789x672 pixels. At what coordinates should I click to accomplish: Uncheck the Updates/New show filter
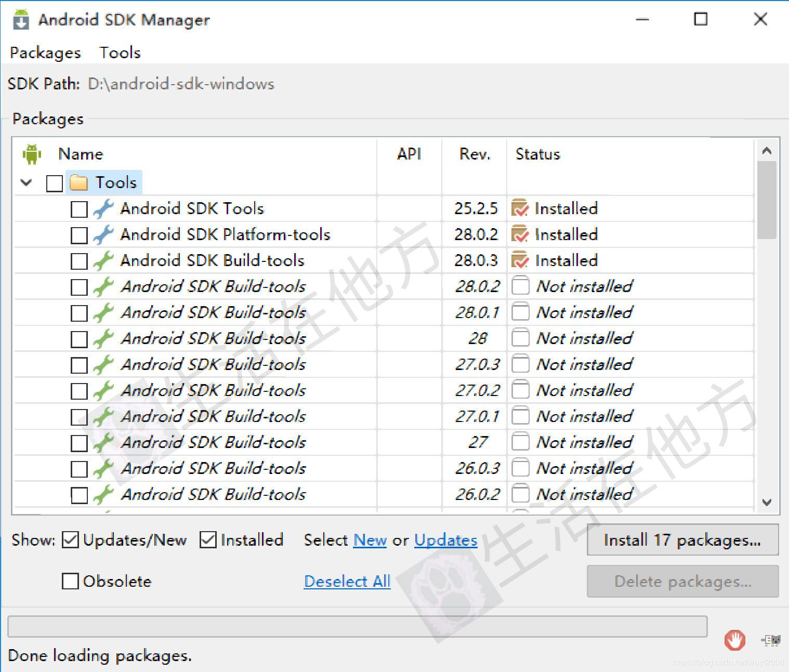(70, 540)
